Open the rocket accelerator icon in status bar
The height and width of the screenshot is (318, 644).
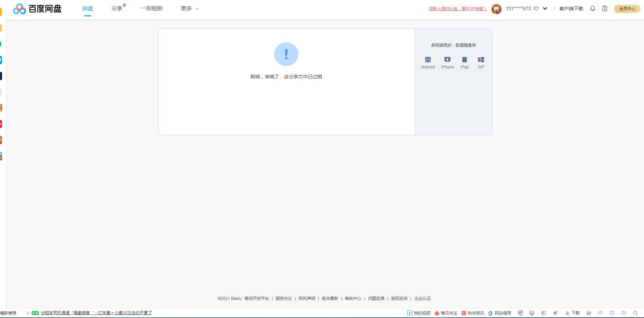[x=555, y=313]
